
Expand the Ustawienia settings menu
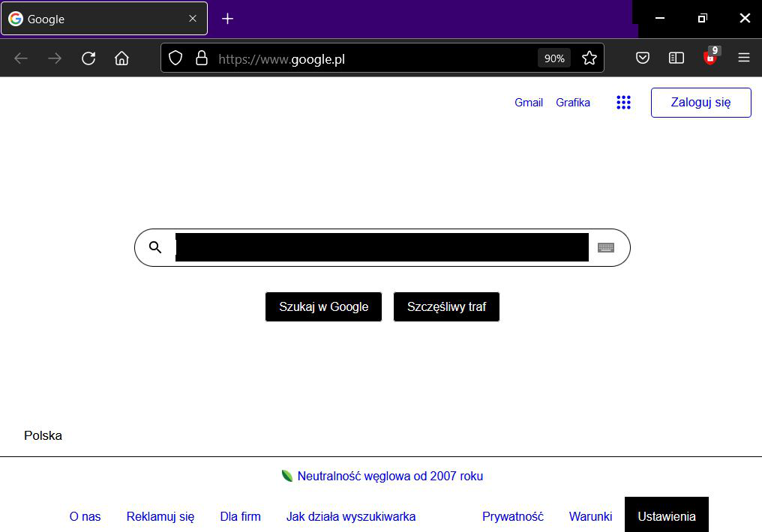pos(667,516)
